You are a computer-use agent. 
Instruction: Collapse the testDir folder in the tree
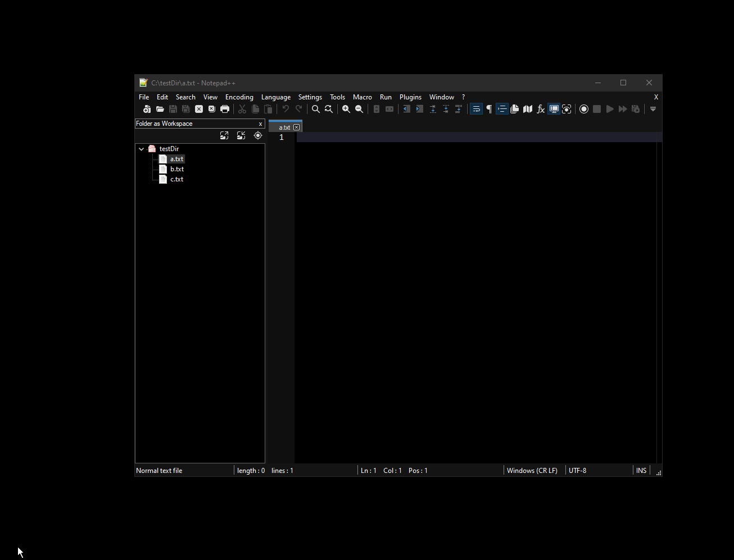(141, 148)
